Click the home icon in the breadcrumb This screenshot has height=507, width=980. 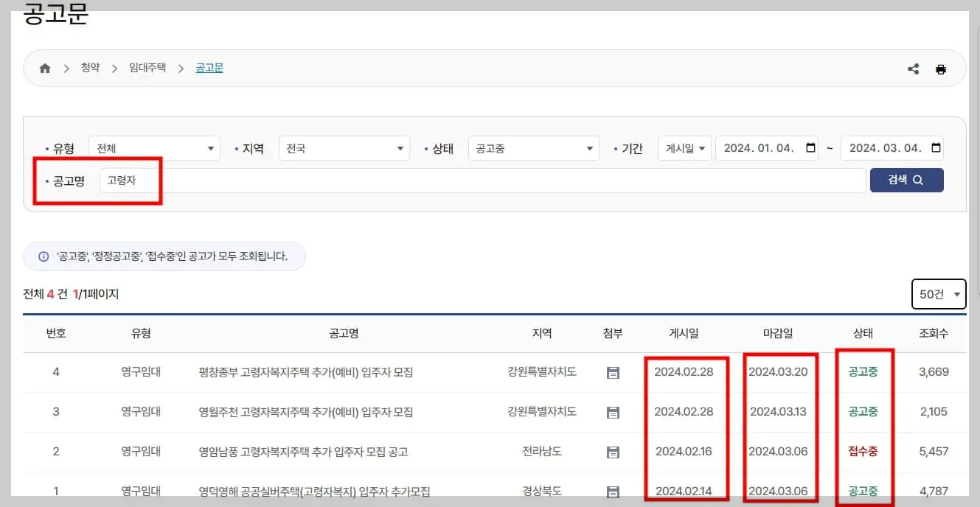pyautogui.click(x=44, y=68)
